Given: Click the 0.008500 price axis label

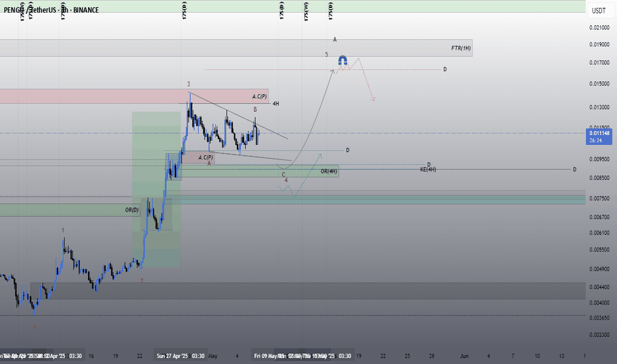Looking at the screenshot, I should coord(599,178).
